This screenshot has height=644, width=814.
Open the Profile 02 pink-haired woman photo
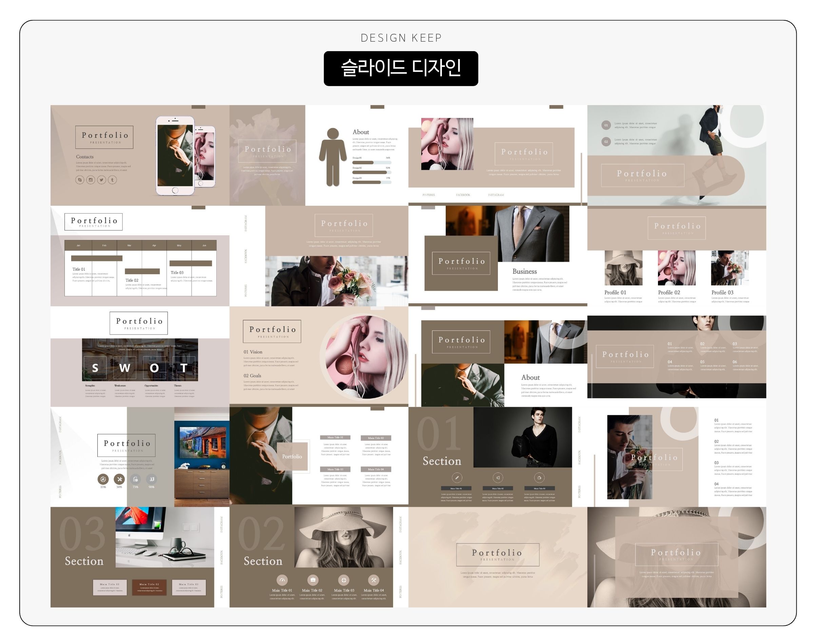click(x=676, y=268)
